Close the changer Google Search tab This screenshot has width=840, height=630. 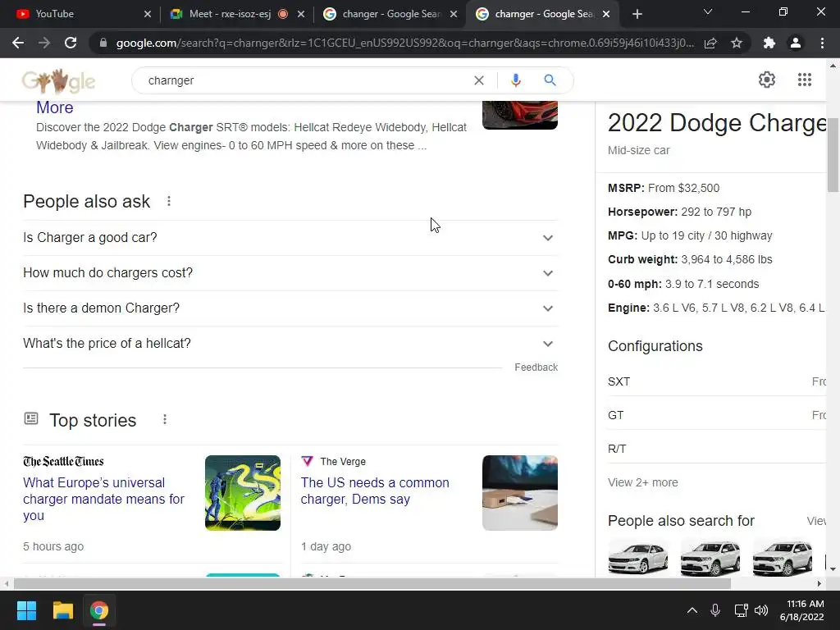[x=454, y=14]
